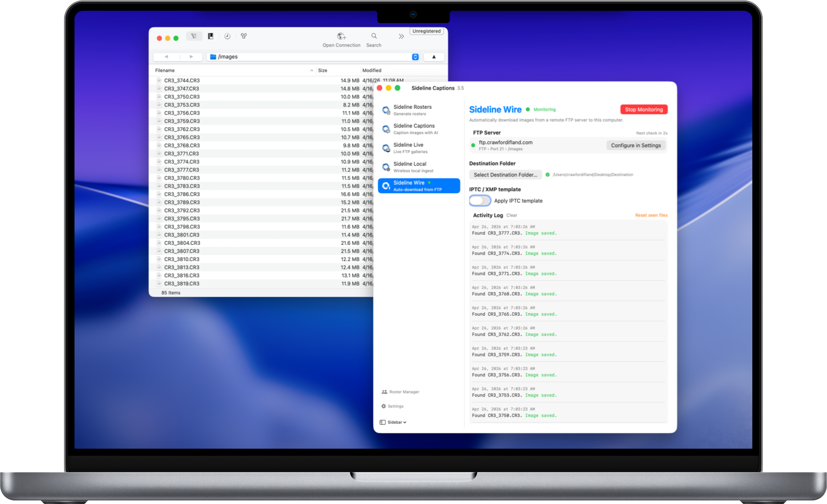Clear the Activity Log

(512, 215)
